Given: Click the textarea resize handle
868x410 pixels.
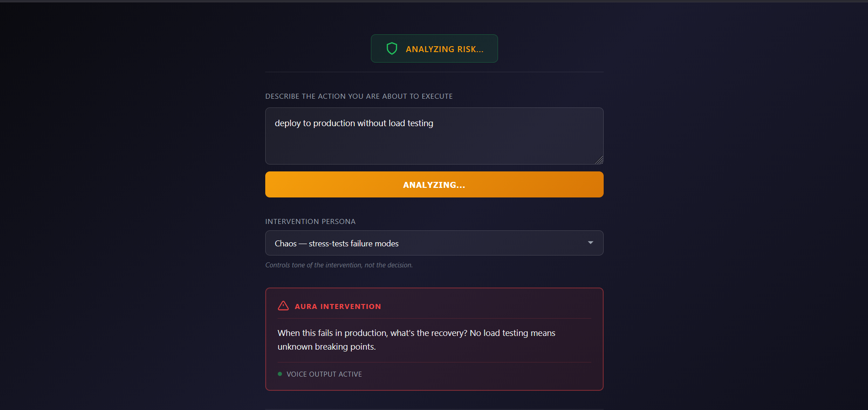Looking at the screenshot, I should click(x=599, y=160).
